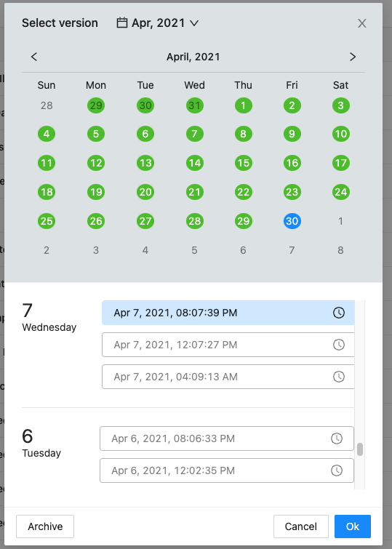
Task: Click the version list scrollbar thumb
Action: 360,449
